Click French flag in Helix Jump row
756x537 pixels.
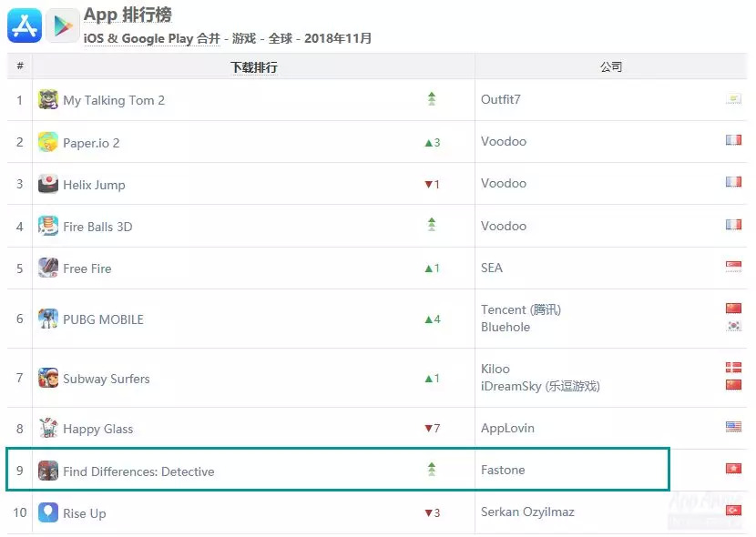(x=733, y=182)
